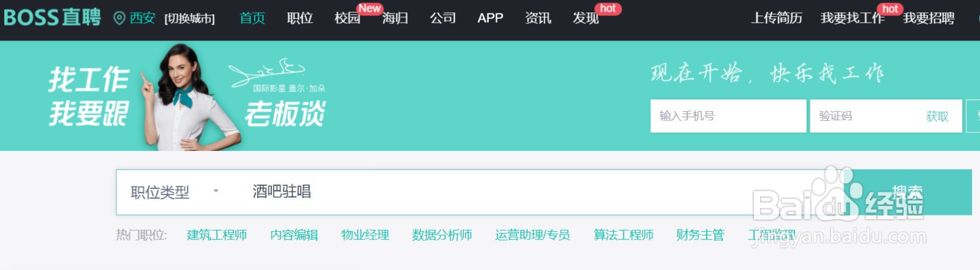Select hot job 物业经理
Screen dimensions: 980x270
coord(365,235)
